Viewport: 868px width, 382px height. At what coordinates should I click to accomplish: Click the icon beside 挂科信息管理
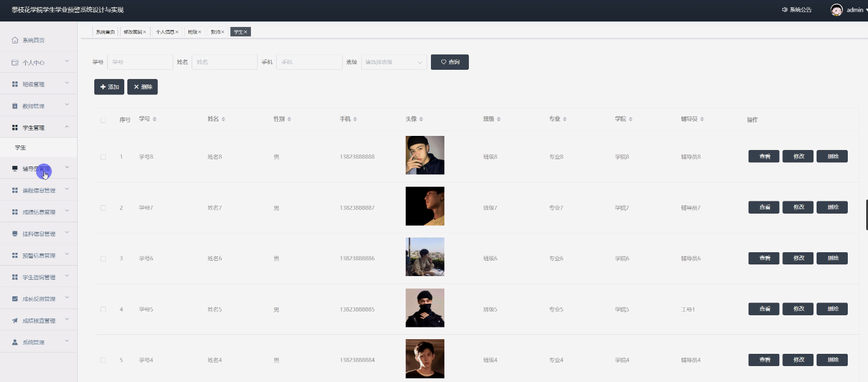[x=15, y=234]
